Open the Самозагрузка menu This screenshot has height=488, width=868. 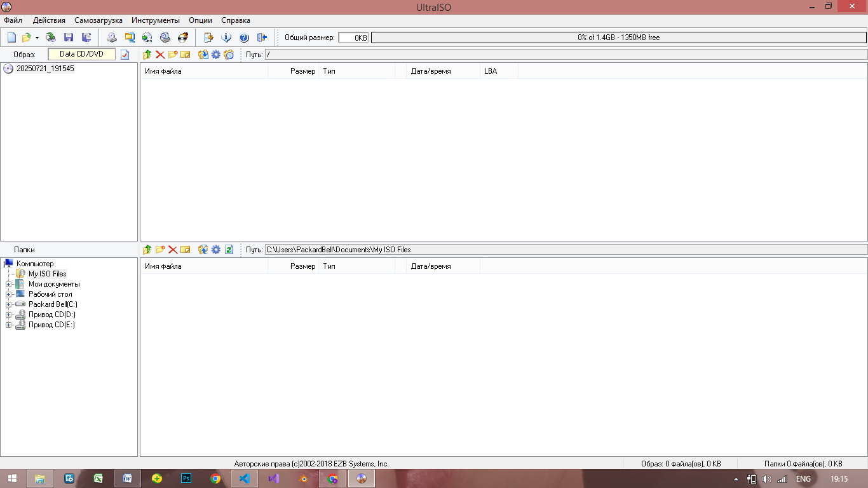tap(98, 20)
